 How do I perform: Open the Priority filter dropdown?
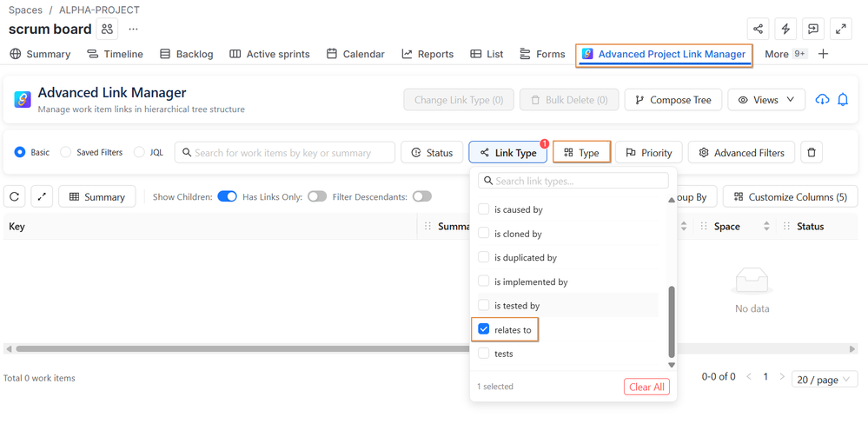[x=648, y=152]
